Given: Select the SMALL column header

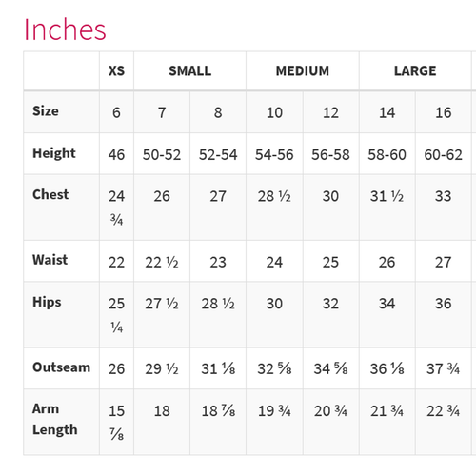Looking at the screenshot, I should point(189,71).
